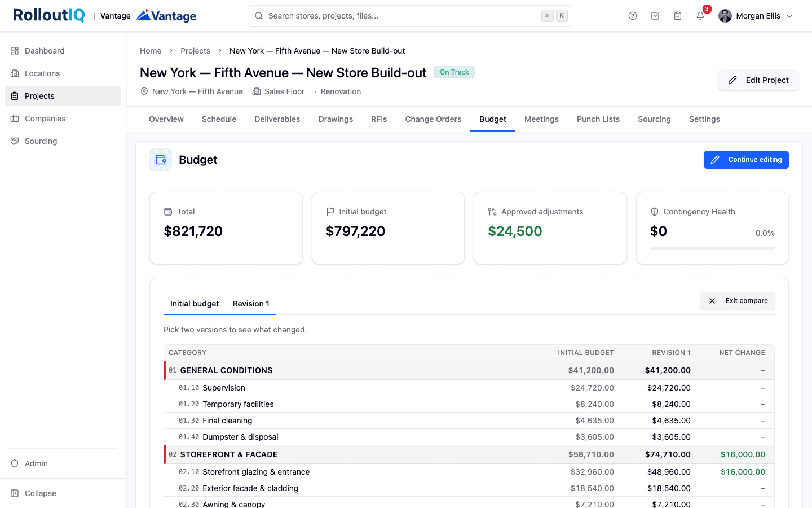Click the Dumpster & disposal line item
812x508 pixels.
pos(469,437)
